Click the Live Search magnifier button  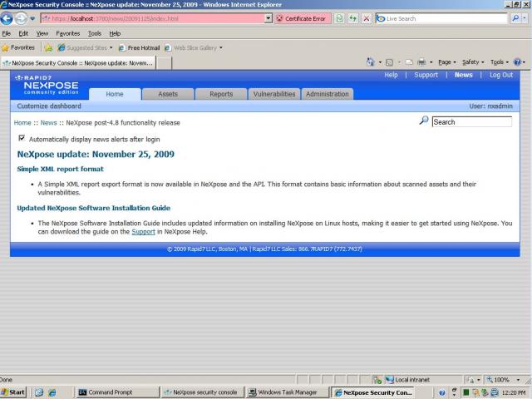pos(515,18)
